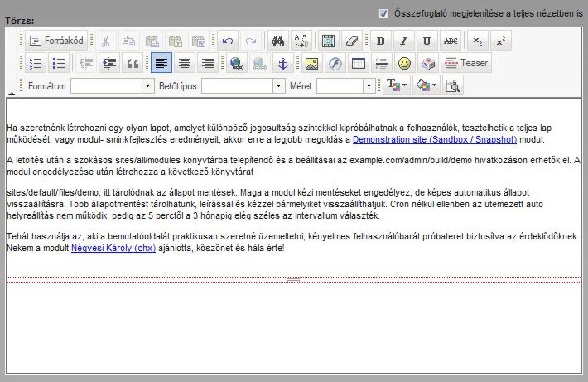Click in the editor below teaser break
This screenshot has height=382, width=588.
coord(294,326)
